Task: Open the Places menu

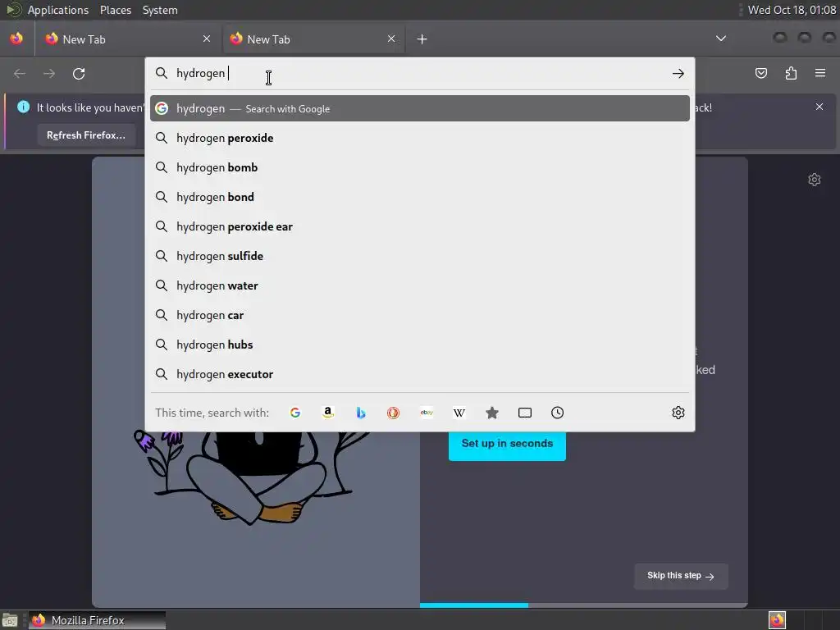Action: click(x=116, y=10)
